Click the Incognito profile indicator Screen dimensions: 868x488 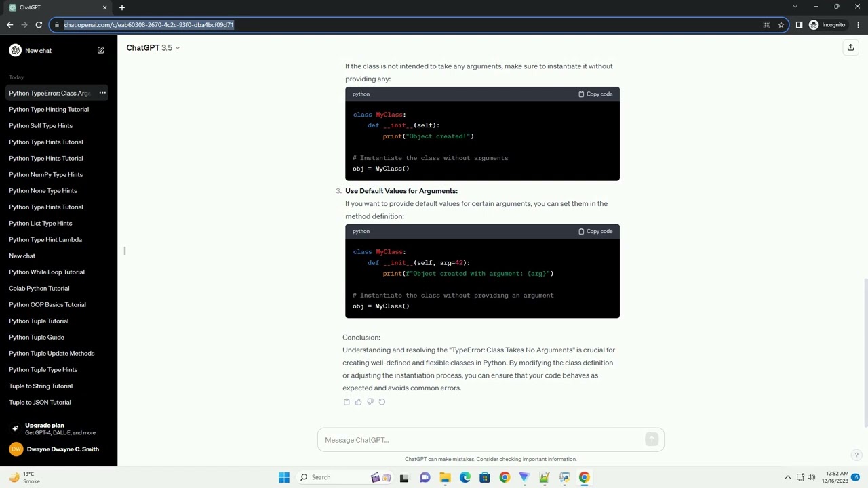[827, 25]
